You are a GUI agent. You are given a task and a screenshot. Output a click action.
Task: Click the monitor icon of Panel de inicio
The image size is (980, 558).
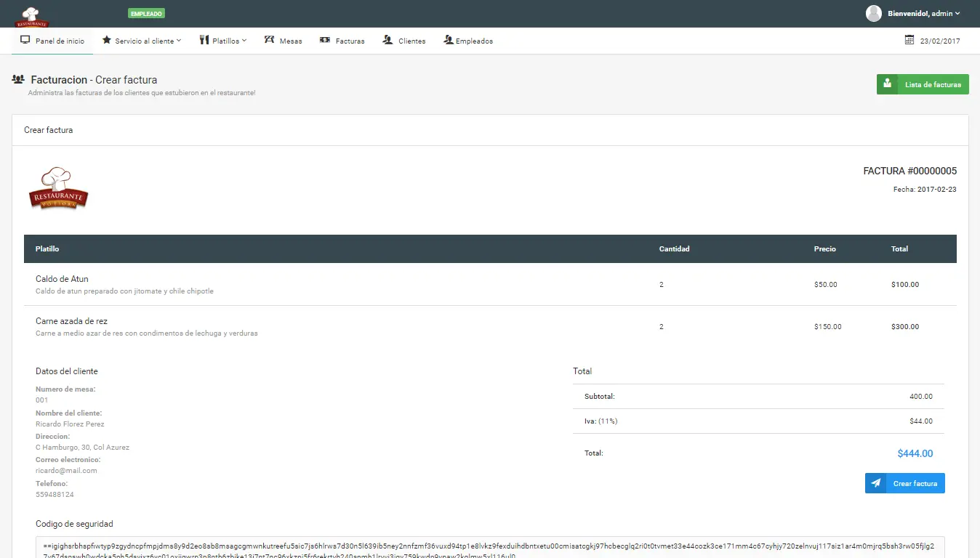25,40
